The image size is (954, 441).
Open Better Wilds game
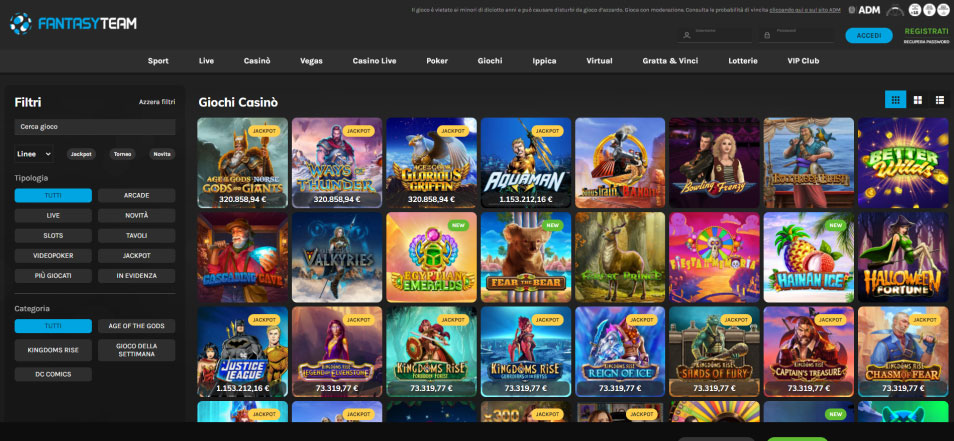coord(903,162)
